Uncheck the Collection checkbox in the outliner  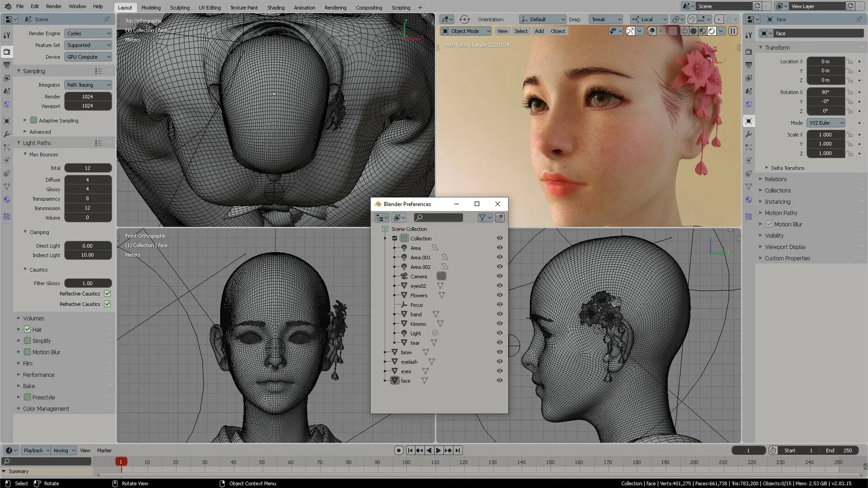[x=394, y=238]
